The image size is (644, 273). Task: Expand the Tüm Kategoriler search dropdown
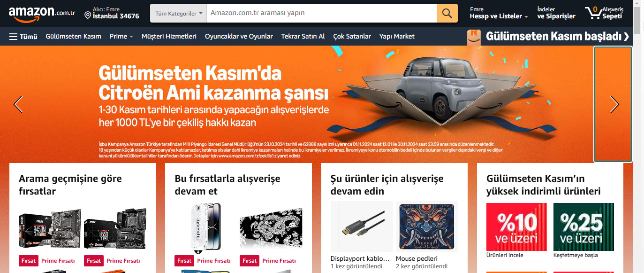tap(178, 13)
